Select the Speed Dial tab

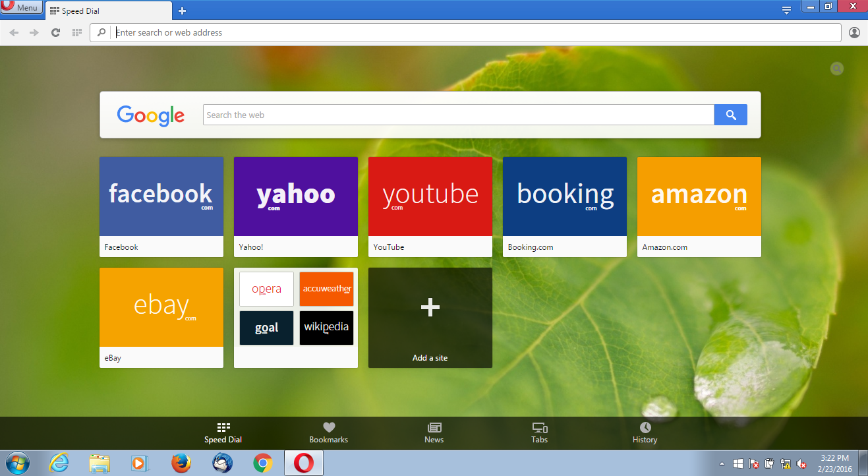tap(109, 11)
